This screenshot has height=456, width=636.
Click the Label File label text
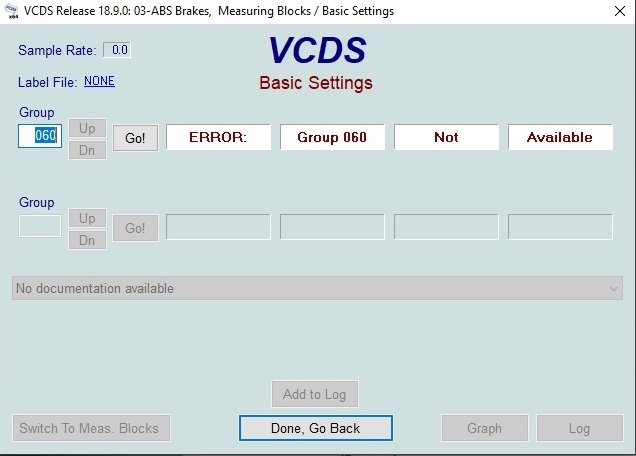(47, 82)
